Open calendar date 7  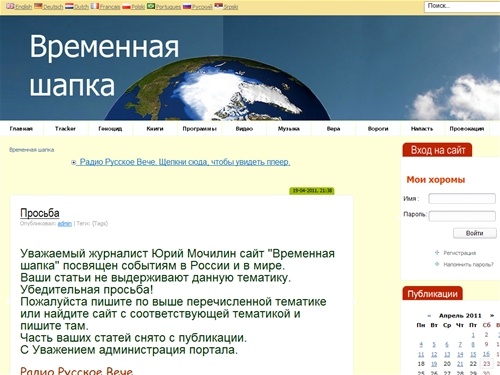460,345
